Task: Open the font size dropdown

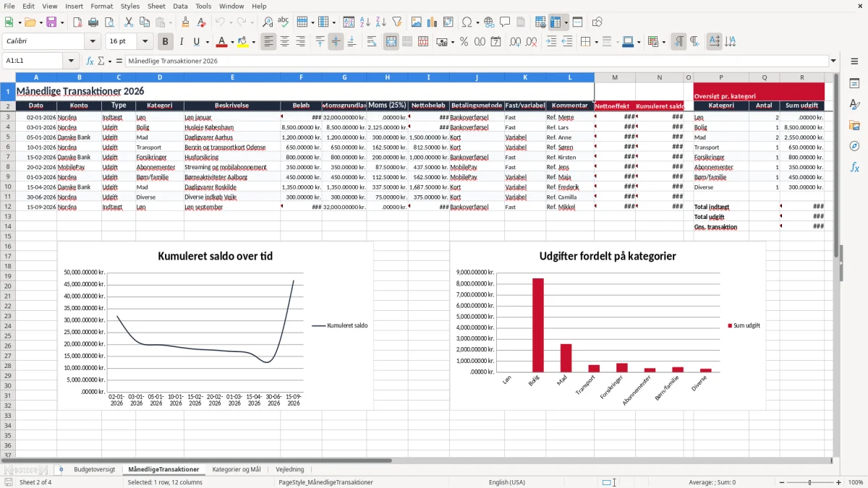Action: click(145, 42)
